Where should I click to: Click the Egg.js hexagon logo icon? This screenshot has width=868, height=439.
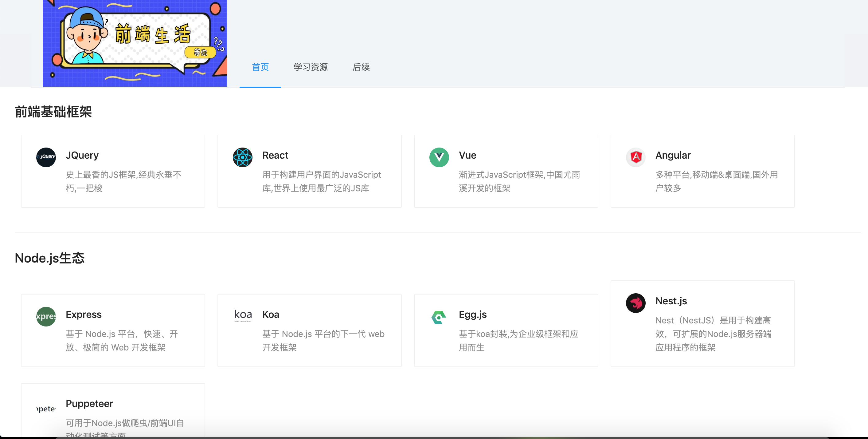439,317
